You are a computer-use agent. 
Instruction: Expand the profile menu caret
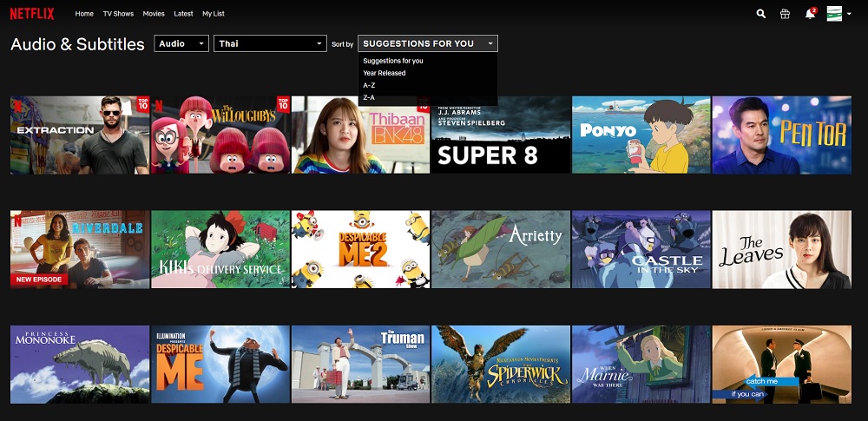[849, 14]
